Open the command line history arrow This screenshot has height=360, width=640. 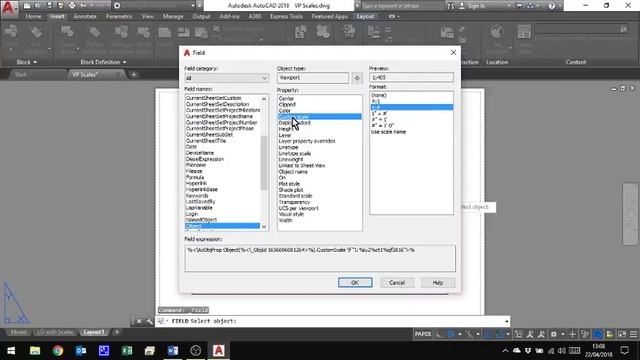[507, 321]
